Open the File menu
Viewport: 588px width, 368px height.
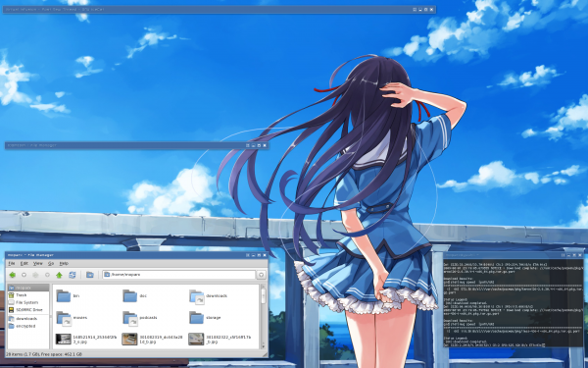coord(12,264)
